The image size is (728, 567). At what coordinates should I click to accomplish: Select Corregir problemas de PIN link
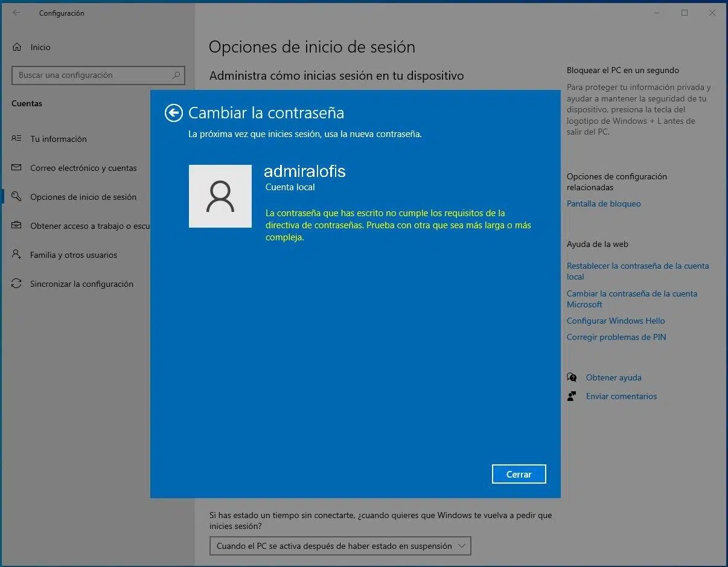click(x=616, y=337)
